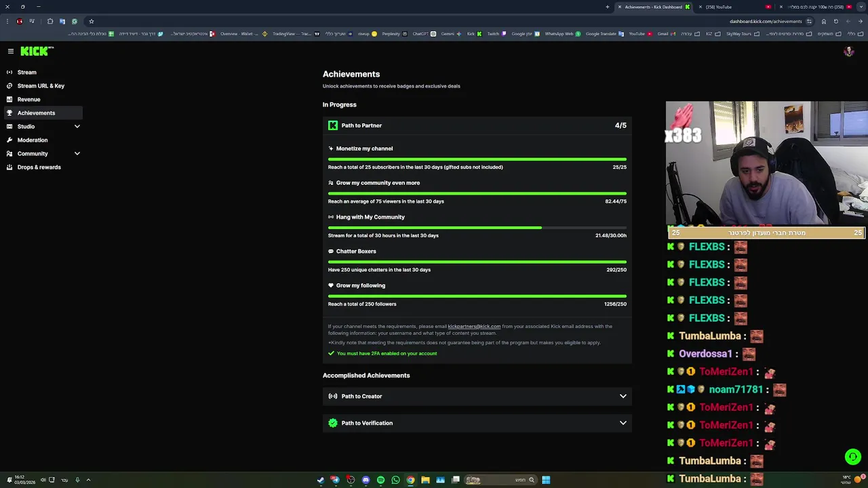Viewport: 868px width, 488px height.
Task: Click the Chrome taskbar icon
Action: (410, 480)
